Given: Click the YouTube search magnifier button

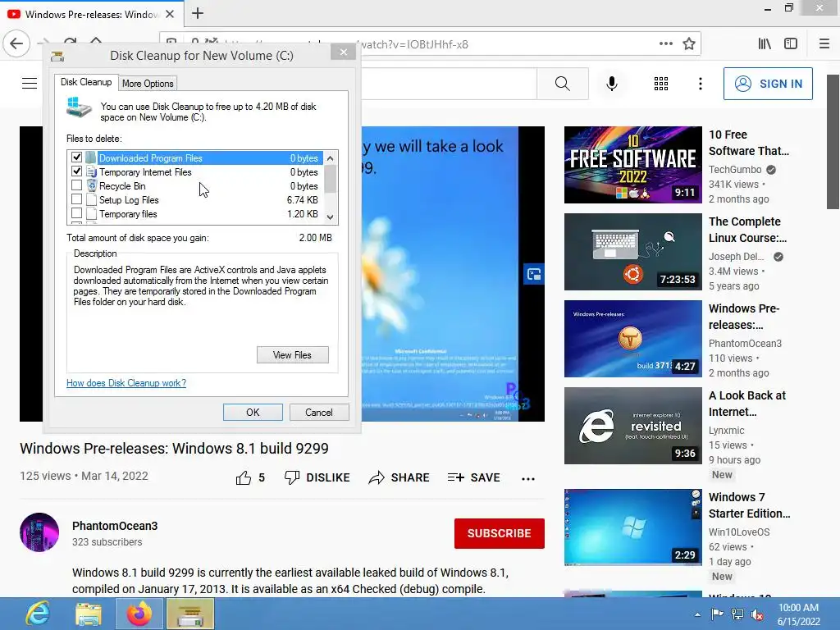Looking at the screenshot, I should [x=563, y=84].
